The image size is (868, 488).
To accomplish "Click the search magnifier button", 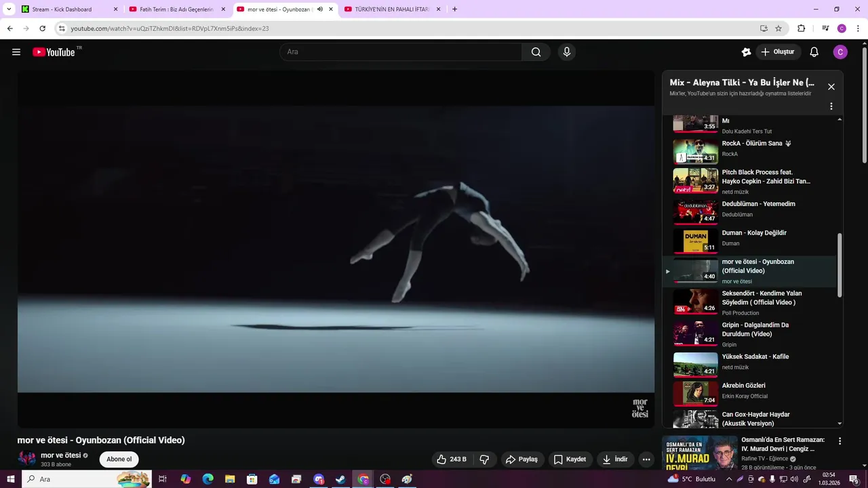I will pyautogui.click(x=536, y=52).
